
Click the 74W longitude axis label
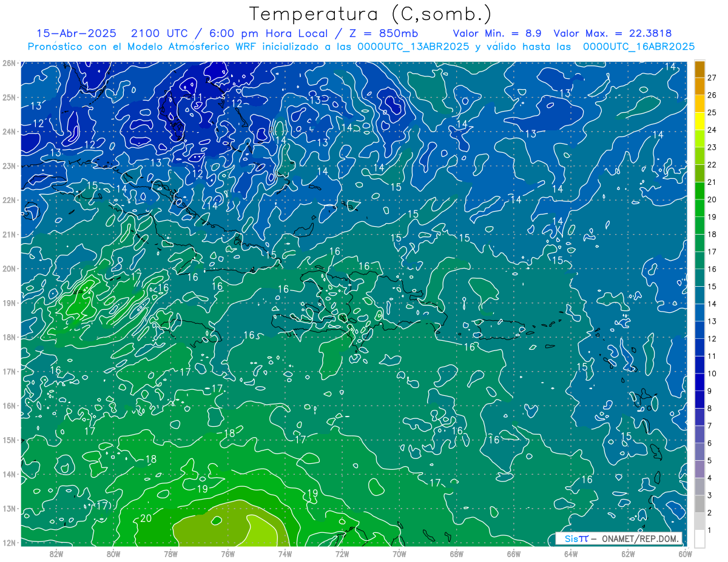click(285, 554)
